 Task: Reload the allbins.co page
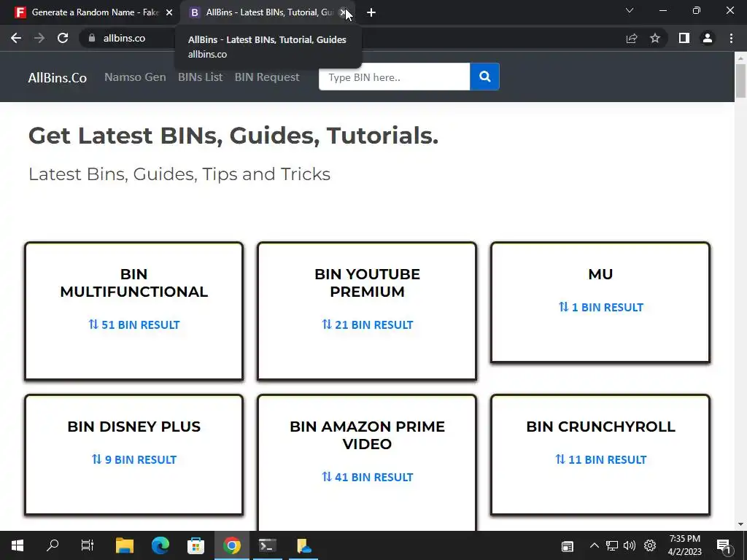point(63,38)
